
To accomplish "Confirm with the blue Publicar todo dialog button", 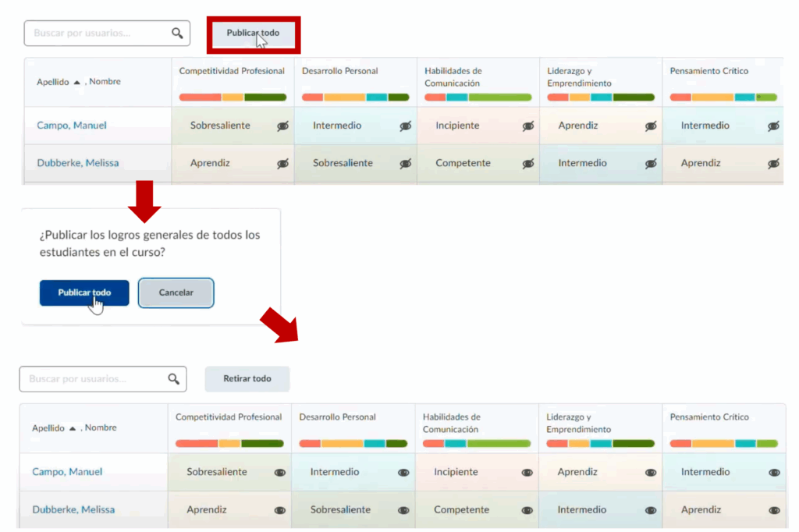I will [x=84, y=293].
